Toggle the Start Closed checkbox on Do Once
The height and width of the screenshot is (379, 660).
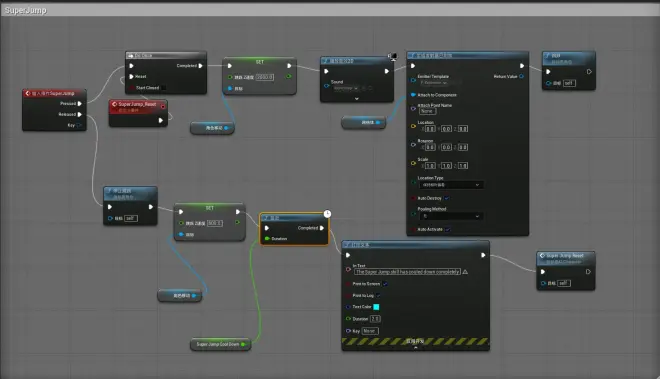point(163,88)
